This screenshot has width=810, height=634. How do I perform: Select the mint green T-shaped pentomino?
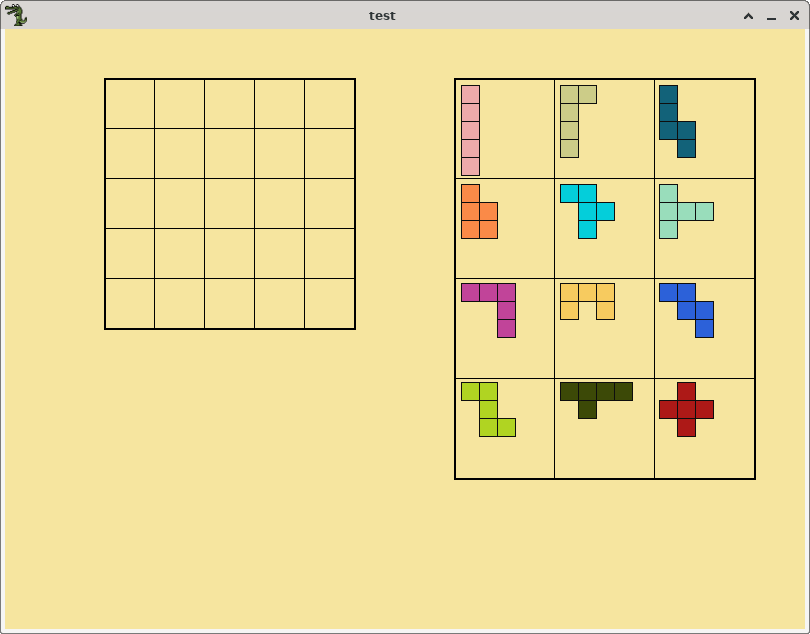click(x=669, y=211)
